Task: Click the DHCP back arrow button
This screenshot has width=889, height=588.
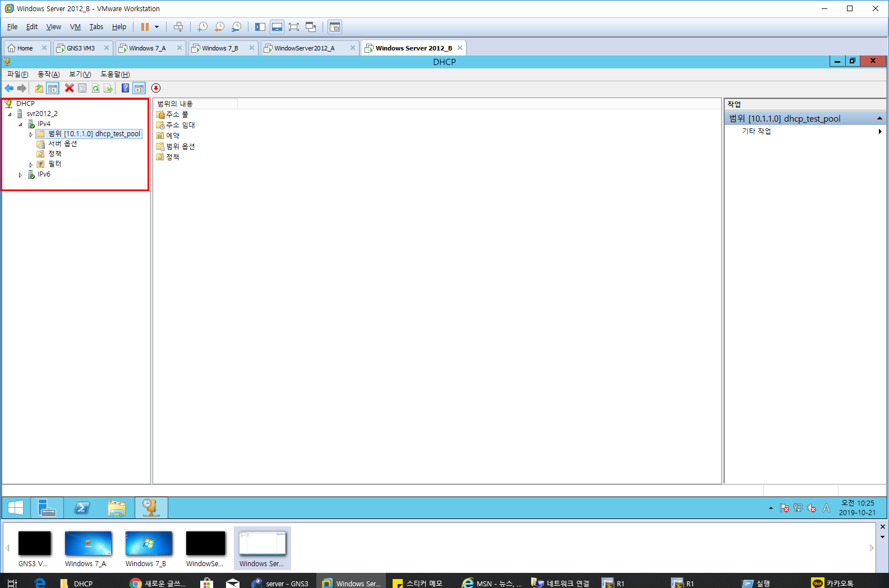Action: click(x=9, y=88)
